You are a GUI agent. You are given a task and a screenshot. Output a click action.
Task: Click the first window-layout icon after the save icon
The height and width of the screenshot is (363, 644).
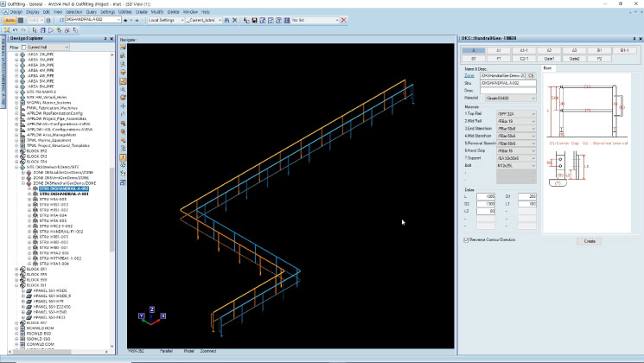pos(263,20)
